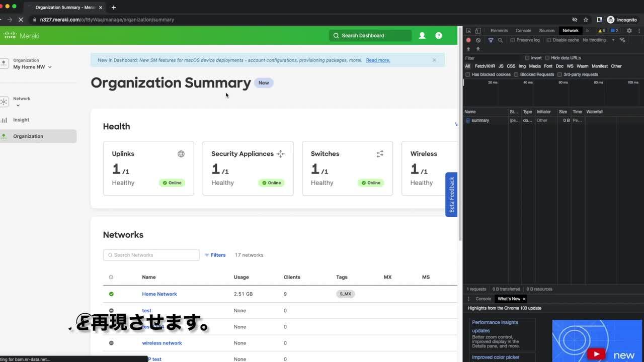Play the What's New YouTube video thumbnail
Screen dimensions: 644x362
point(596,354)
